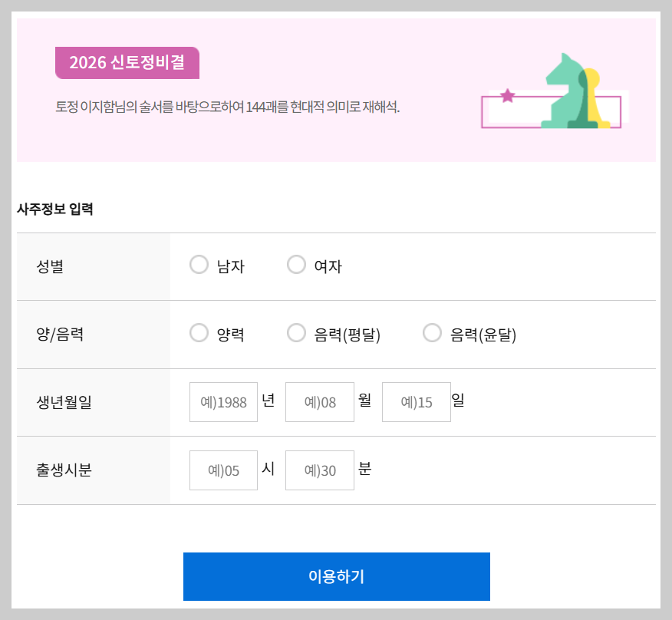Click the birth year input showing 예)1988
This screenshot has height=620, width=672.
(x=223, y=401)
